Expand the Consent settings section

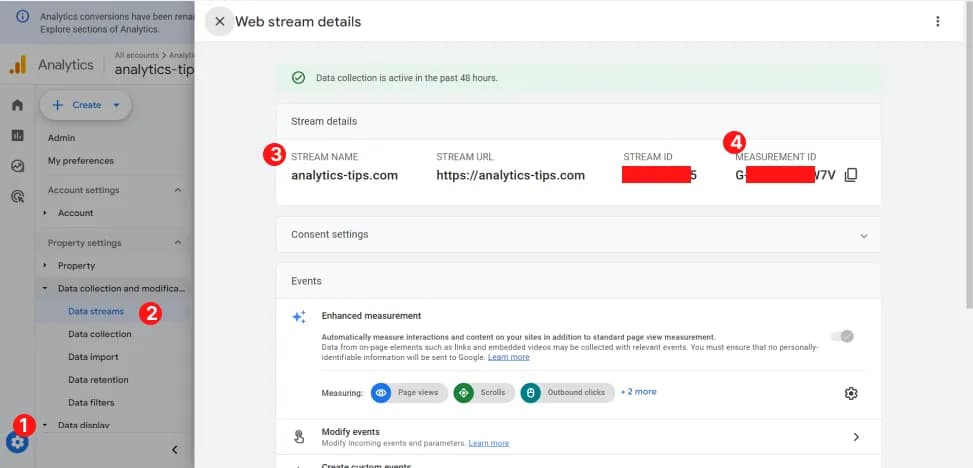pyautogui.click(x=864, y=236)
